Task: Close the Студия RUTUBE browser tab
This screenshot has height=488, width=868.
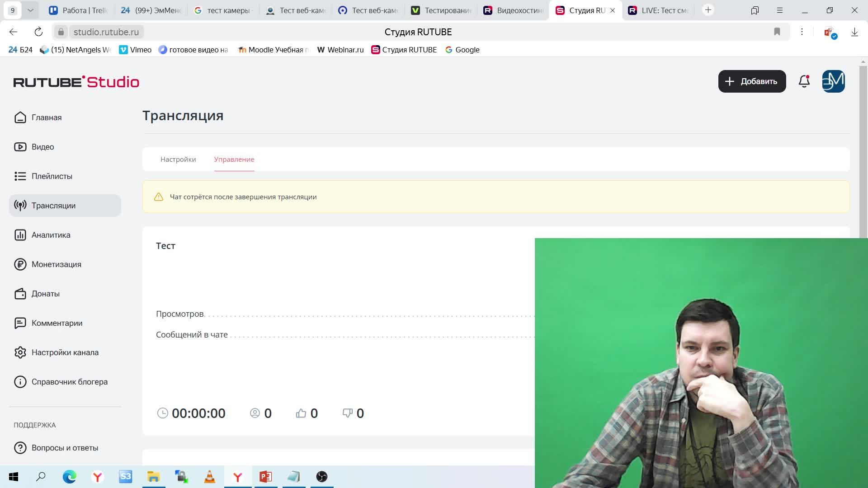Action: (x=613, y=10)
